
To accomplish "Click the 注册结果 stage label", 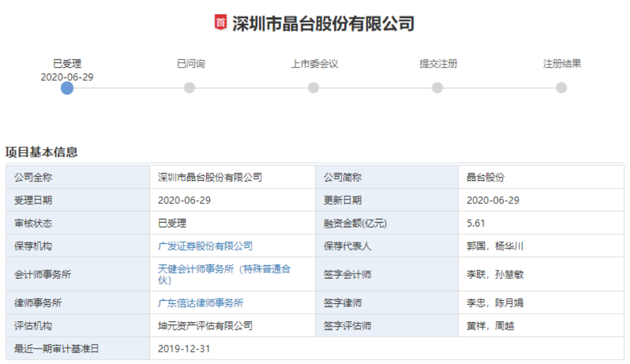I will (562, 64).
